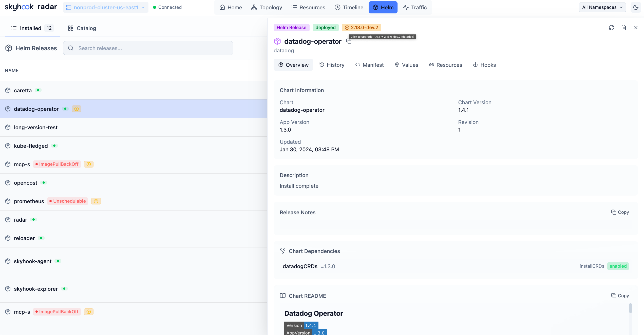
Task: Click the skyhook radar logo
Action: point(31,7)
